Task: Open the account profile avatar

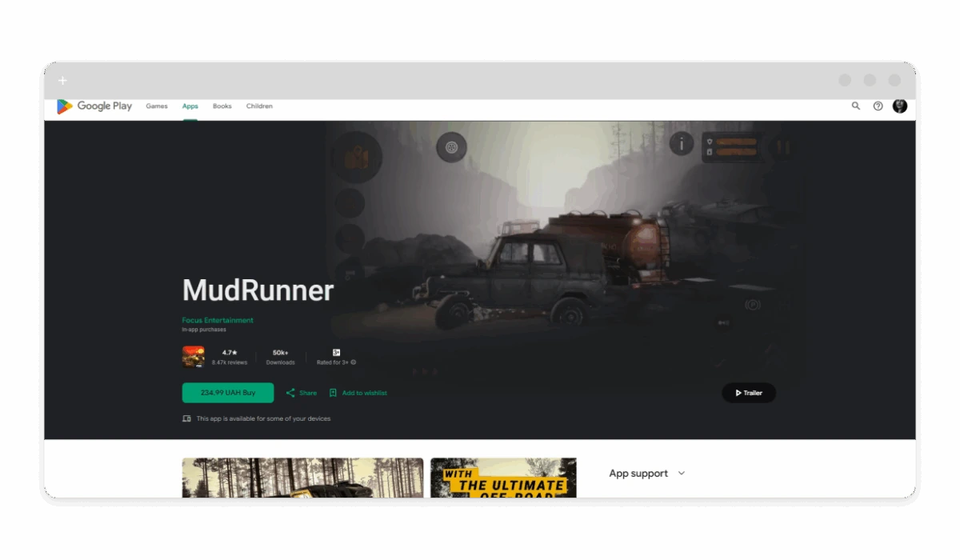Action: tap(900, 106)
